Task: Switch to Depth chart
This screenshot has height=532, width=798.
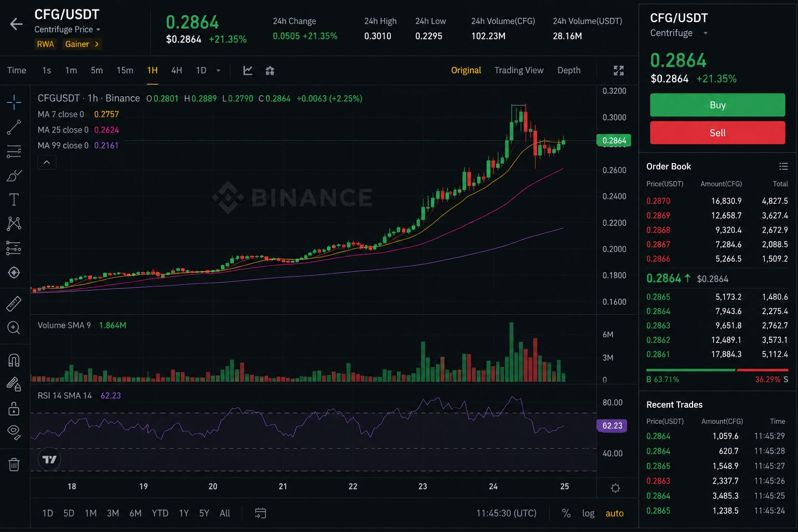Action: click(x=569, y=70)
